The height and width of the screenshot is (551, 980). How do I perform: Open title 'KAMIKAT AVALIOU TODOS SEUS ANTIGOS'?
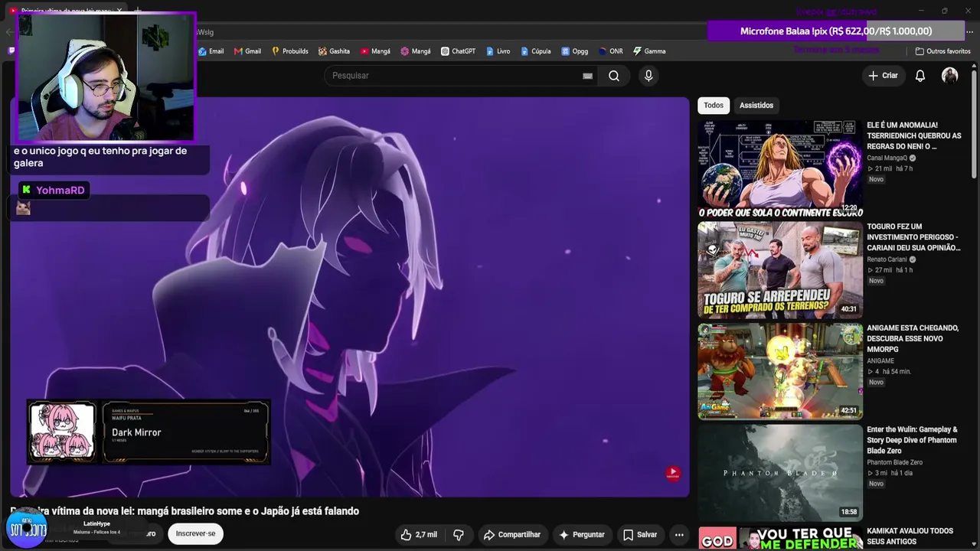[910, 536]
